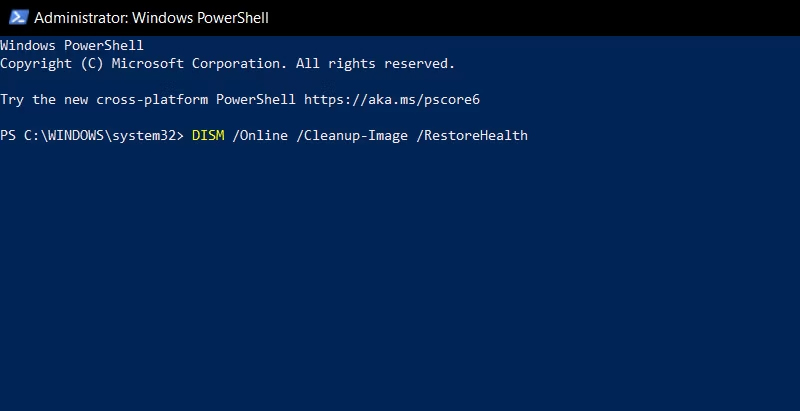Click the /RestoreHealth parameter

point(472,136)
